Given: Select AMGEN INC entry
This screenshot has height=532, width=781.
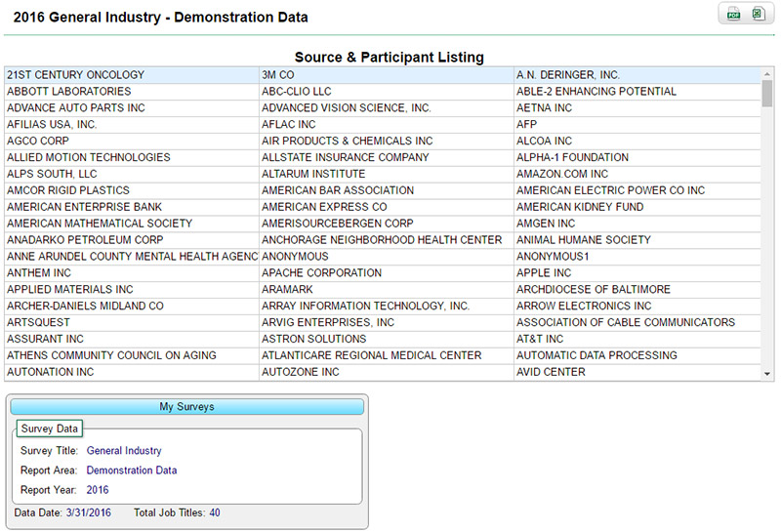Looking at the screenshot, I should (x=637, y=224).
